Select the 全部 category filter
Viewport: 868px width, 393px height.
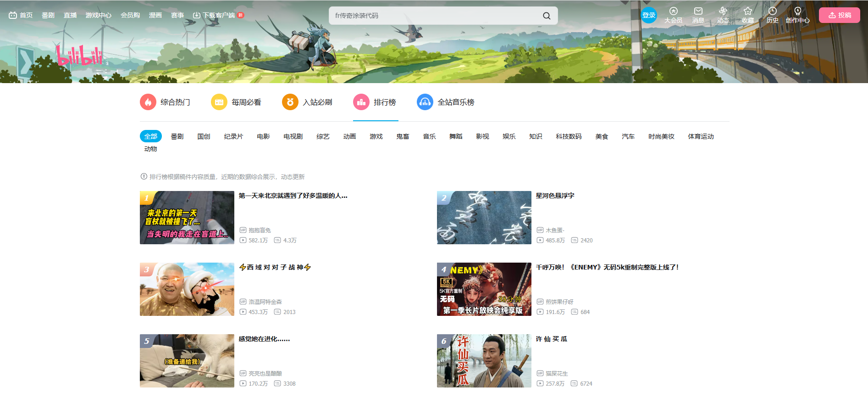click(x=151, y=136)
